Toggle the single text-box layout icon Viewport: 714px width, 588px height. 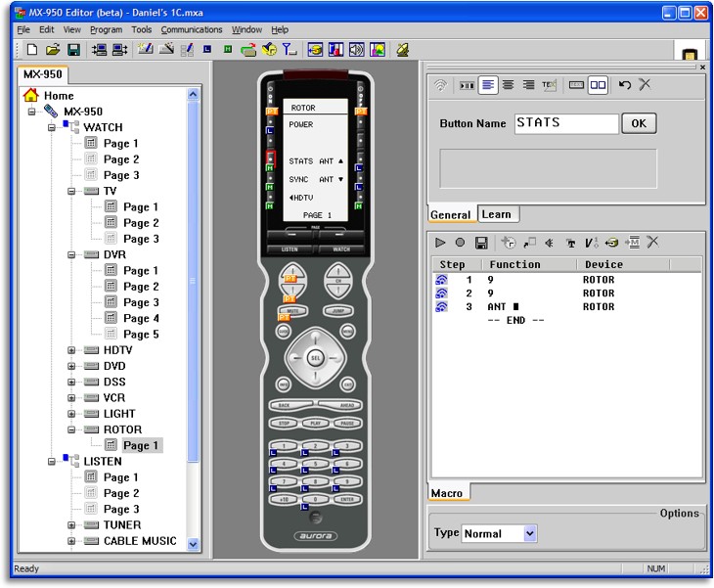point(576,85)
